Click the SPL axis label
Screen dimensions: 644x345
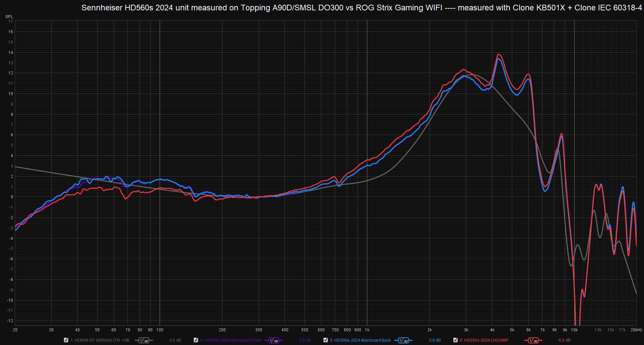pyautogui.click(x=9, y=17)
